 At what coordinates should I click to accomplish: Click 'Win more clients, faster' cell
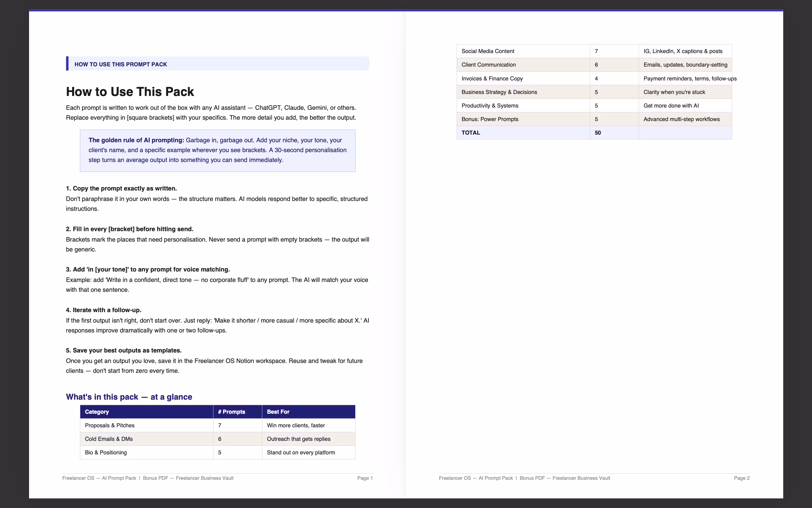tap(309, 425)
